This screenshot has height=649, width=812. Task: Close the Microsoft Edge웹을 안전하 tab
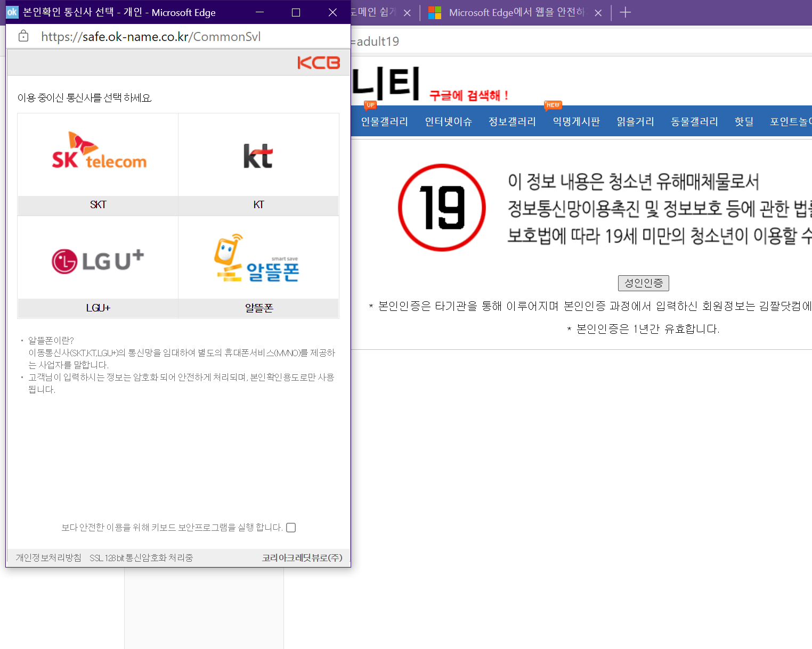598,13
